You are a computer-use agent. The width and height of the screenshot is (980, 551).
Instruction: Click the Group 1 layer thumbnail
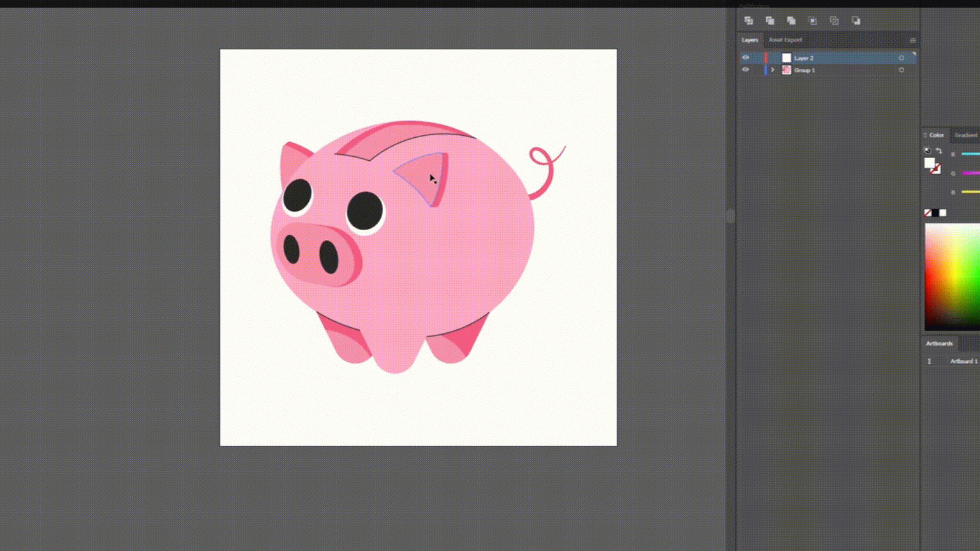tap(786, 70)
